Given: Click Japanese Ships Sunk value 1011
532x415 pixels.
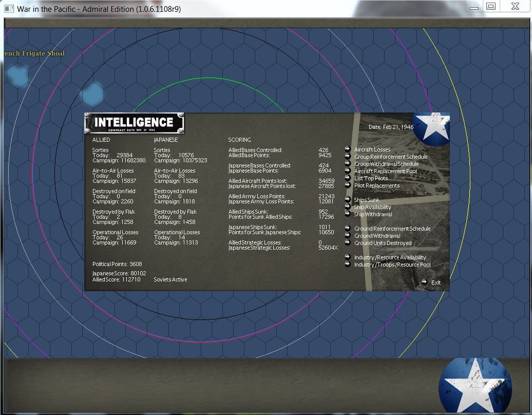Looking at the screenshot, I should [x=325, y=227].
